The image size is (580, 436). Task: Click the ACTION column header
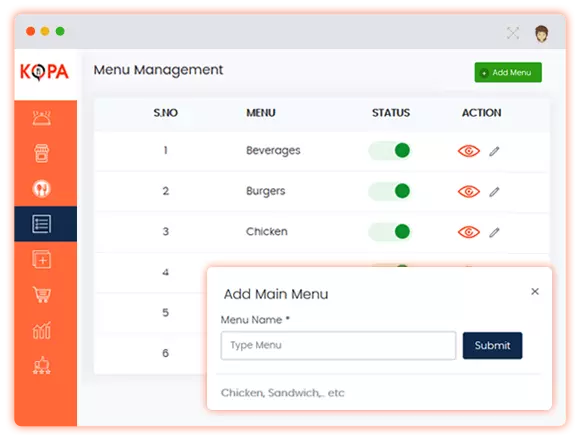pos(482,113)
